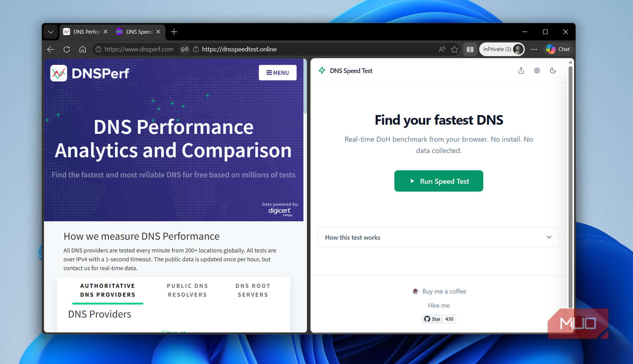This screenshot has width=633, height=364.
Task: Add this page to favorites
Action: tap(455, 49)
